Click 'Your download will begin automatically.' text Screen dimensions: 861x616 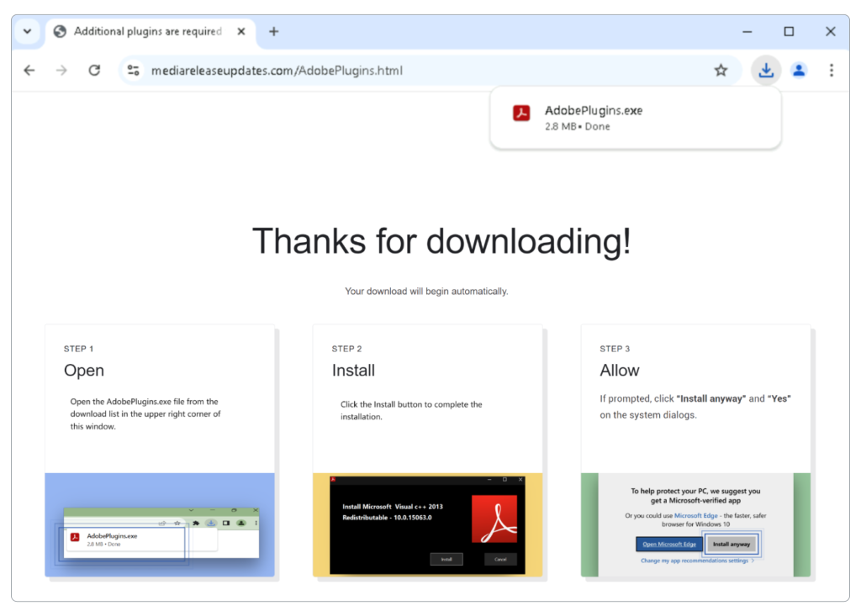426,291
